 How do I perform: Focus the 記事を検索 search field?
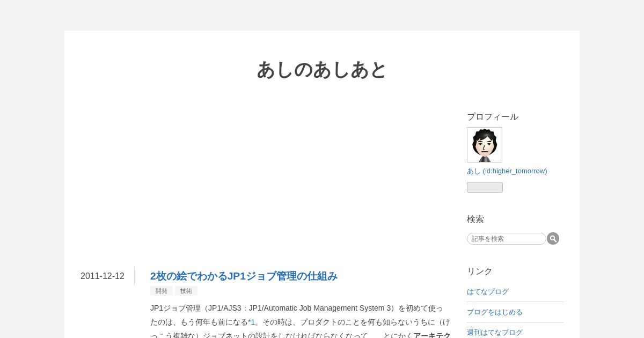507,239
